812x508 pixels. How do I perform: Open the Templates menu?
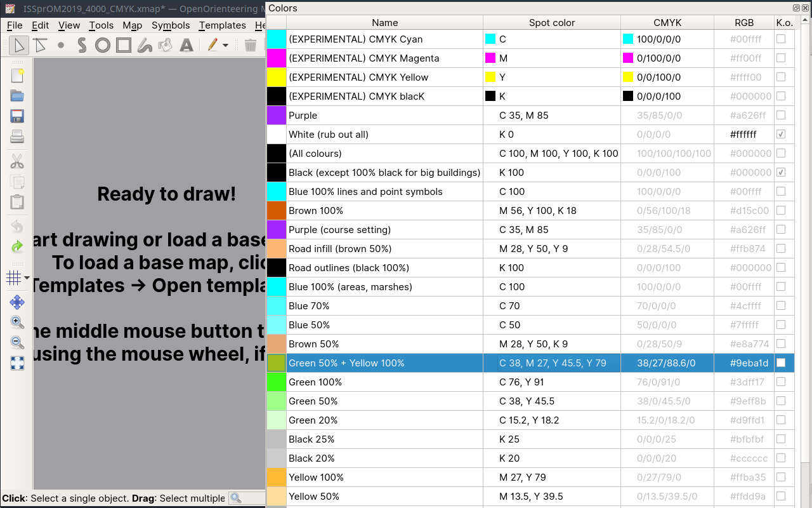[222, 25]
